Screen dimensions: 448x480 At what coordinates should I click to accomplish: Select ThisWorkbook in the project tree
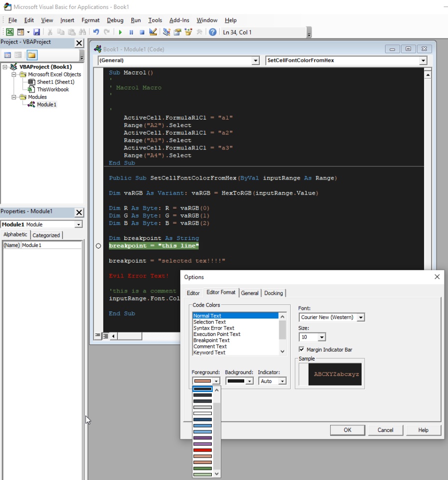coord(53,89)
